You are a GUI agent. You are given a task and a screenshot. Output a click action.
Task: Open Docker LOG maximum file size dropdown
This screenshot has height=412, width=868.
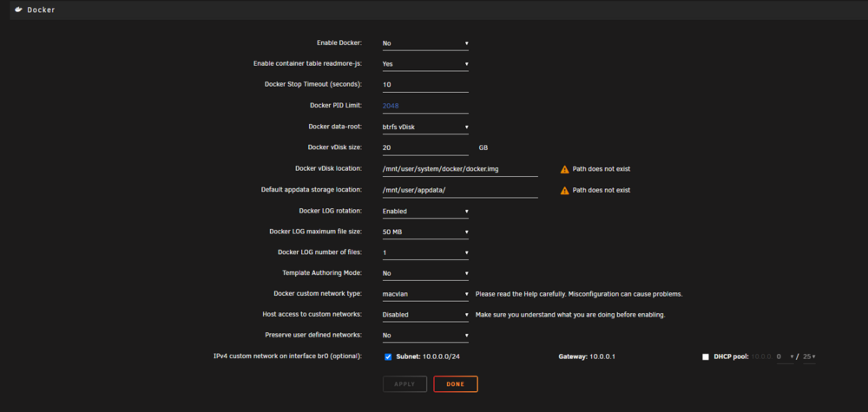pos(425,232)
